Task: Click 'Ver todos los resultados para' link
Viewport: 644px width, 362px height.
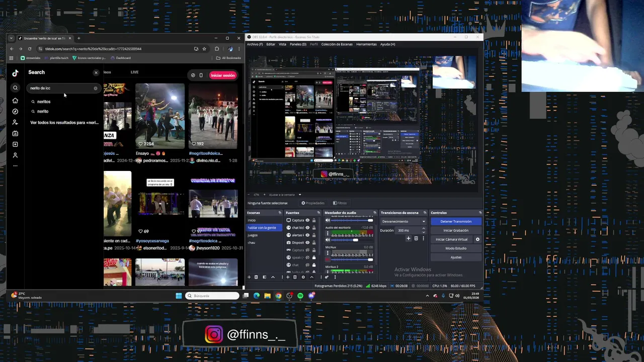Action: point(64,123)
